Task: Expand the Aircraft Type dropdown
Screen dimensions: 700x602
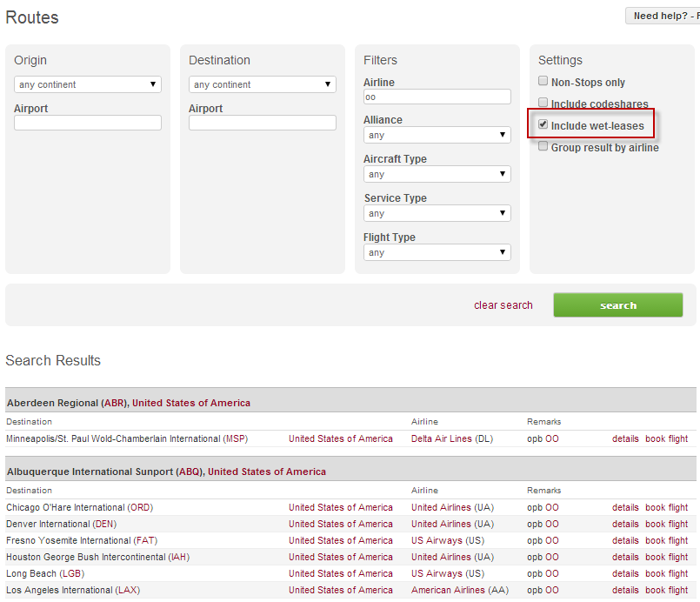Action: click(437, 174)
